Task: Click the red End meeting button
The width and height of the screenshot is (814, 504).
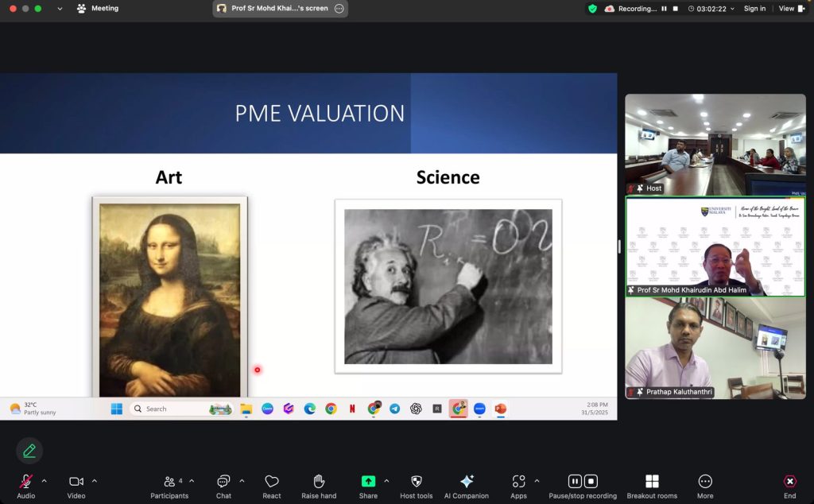Action: (x=789, y=487)
